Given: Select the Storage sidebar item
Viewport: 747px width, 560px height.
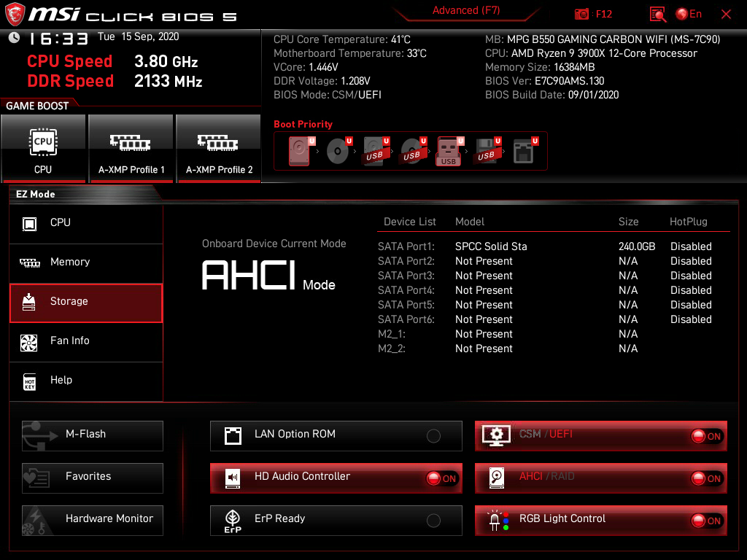Looking at the screenshot, I should (x=86, y=303).
